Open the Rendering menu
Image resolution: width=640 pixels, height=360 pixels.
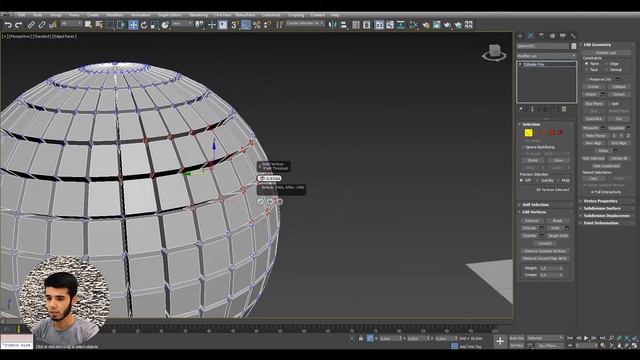point(198,15)
